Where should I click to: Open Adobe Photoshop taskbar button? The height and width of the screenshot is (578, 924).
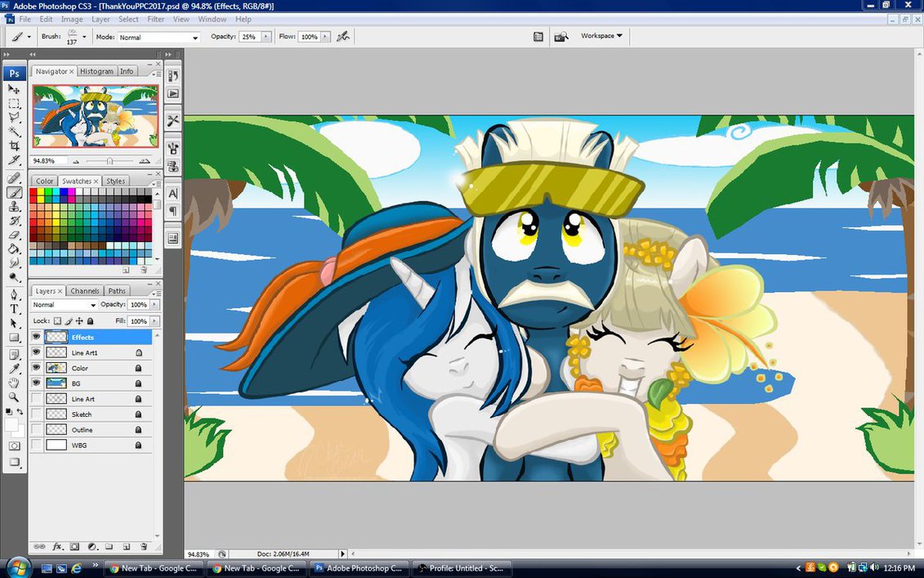(359, 568)
